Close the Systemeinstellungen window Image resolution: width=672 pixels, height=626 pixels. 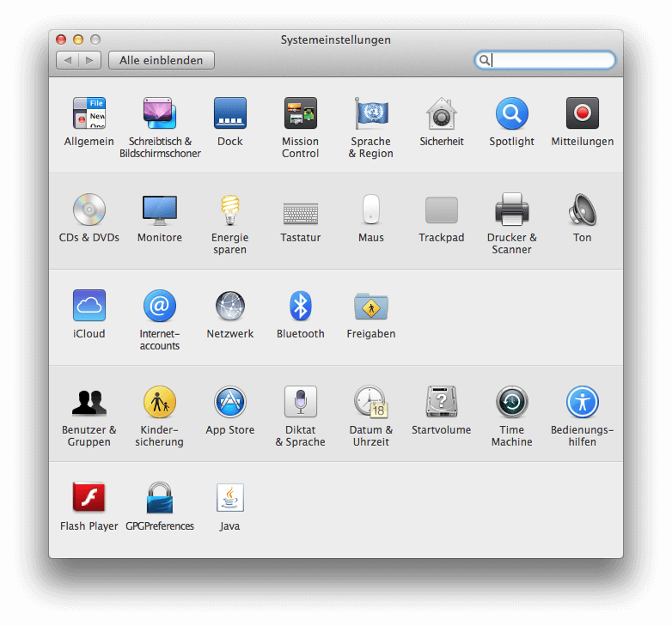pos(61,40)
